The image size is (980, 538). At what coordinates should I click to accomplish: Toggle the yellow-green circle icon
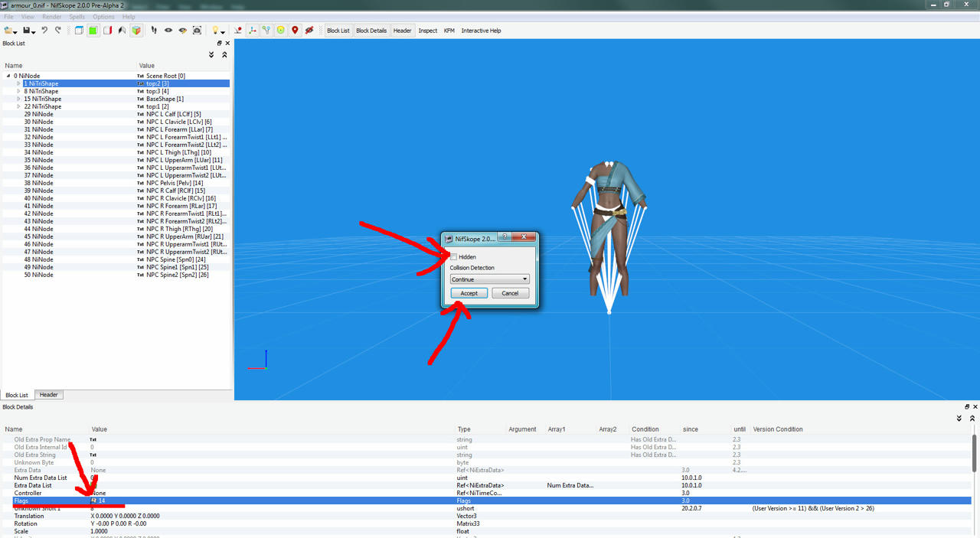[x=281, y=31]
